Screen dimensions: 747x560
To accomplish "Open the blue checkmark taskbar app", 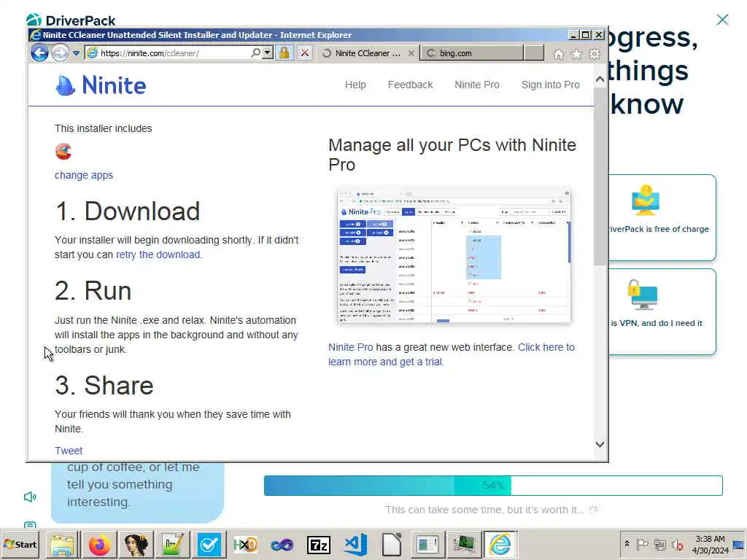I will 209,544.
